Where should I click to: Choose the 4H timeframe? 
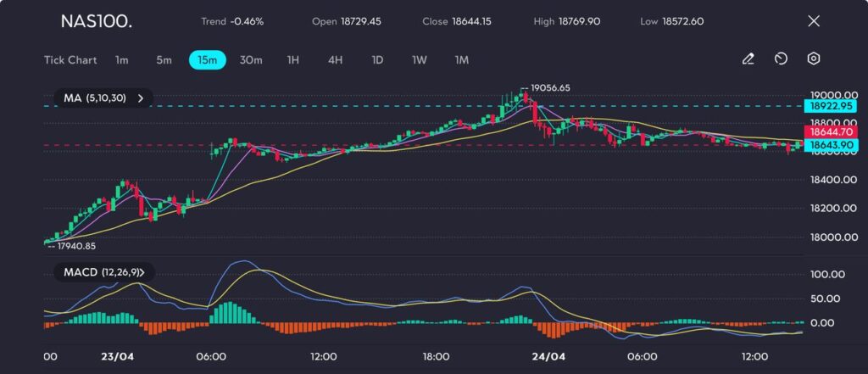(x=336, y=60)
